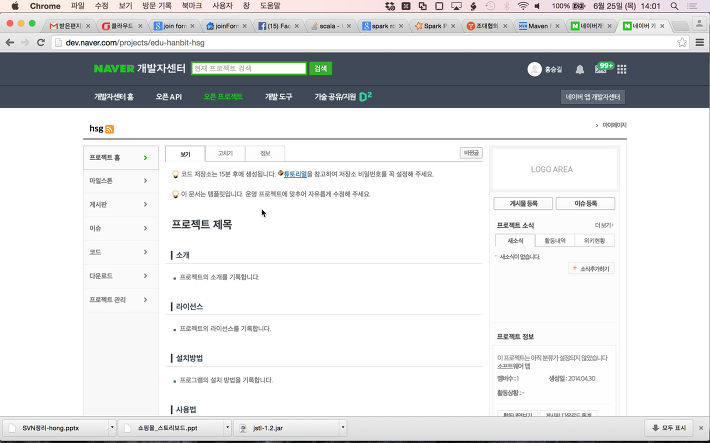Click the AirPlay display icon in menu bar
Image resolution: width=710 pixels, height=443 pixels.
click(456, 6)
